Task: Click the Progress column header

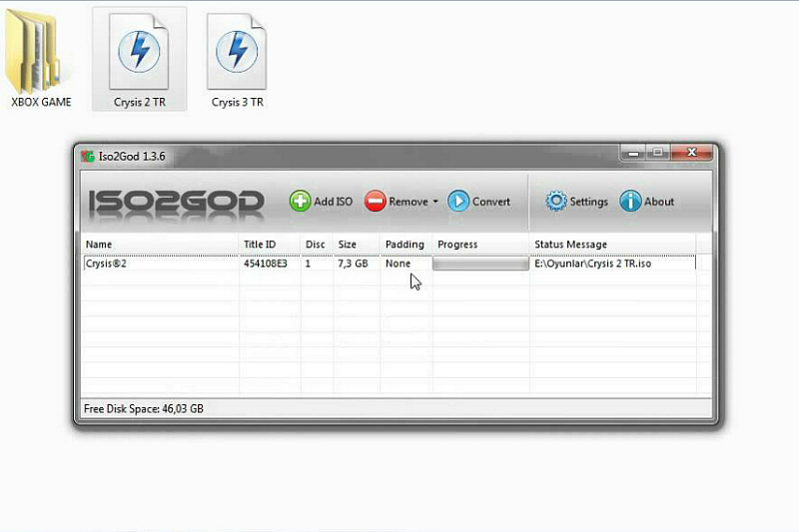Action: pos(480,245)
